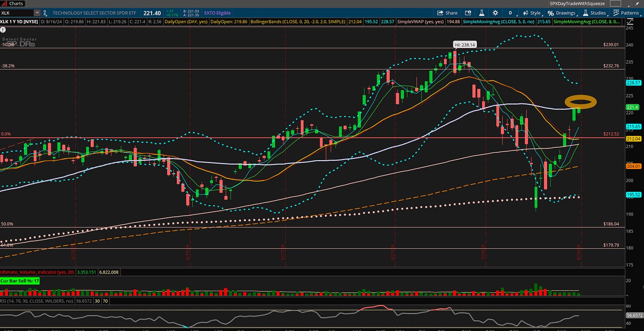The width and height of the screenshot is (644, 331).
Task: Click the $179.79 Fibonacci level label
Action: pos(610,245)
